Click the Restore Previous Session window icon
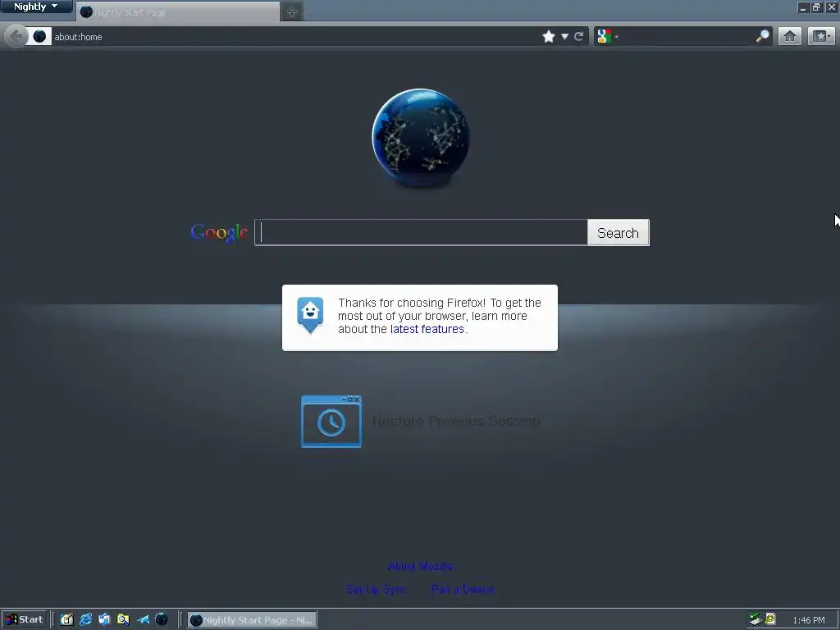This screenshot has width=840, height=630. coord(331,422)
